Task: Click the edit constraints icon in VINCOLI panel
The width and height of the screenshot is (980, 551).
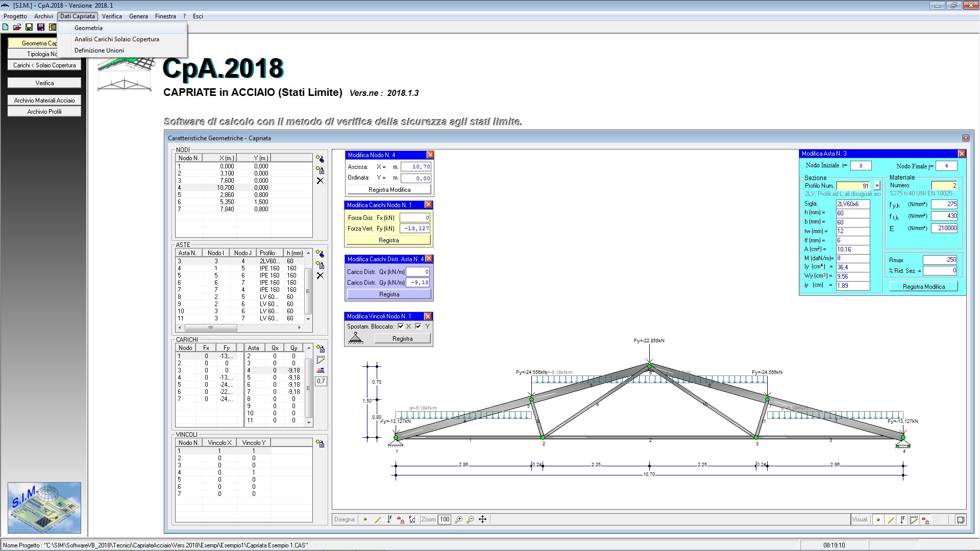Action: click(320, 444)
